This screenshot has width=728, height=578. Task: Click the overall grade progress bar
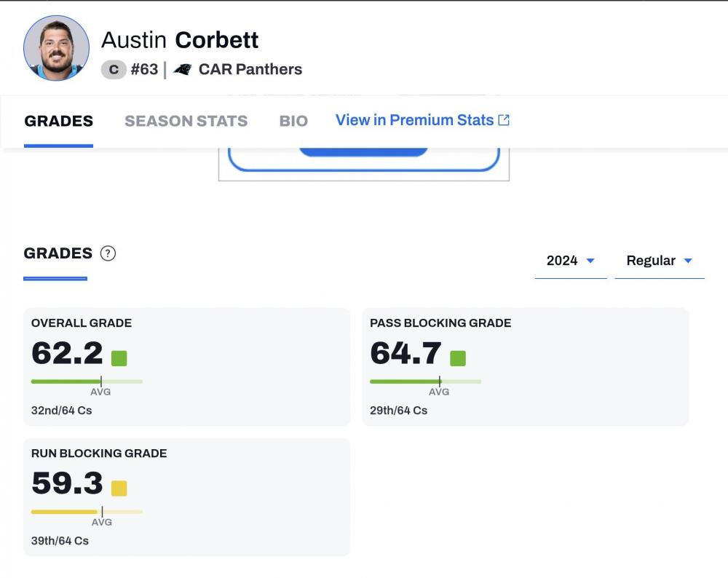87,381
